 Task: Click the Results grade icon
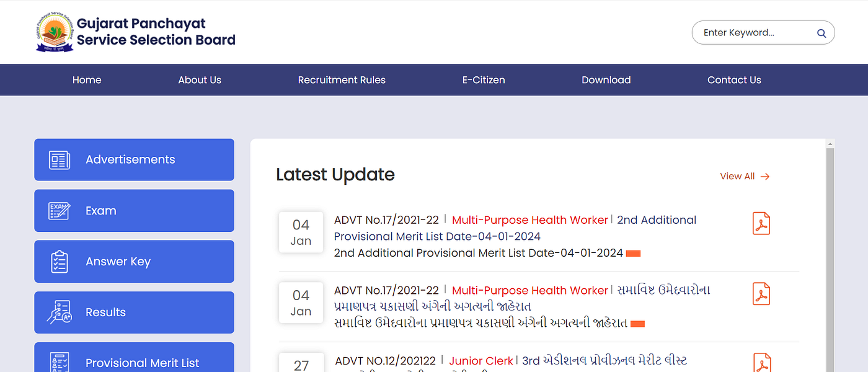tap(60, 312)
